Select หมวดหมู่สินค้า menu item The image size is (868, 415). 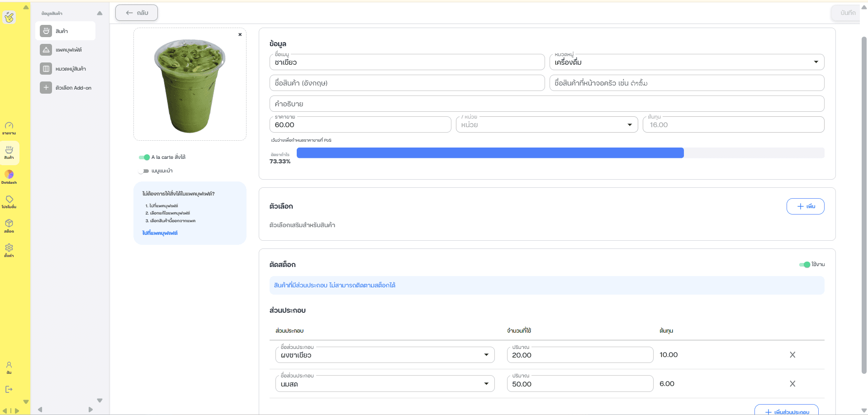click(x=65, y=69)
